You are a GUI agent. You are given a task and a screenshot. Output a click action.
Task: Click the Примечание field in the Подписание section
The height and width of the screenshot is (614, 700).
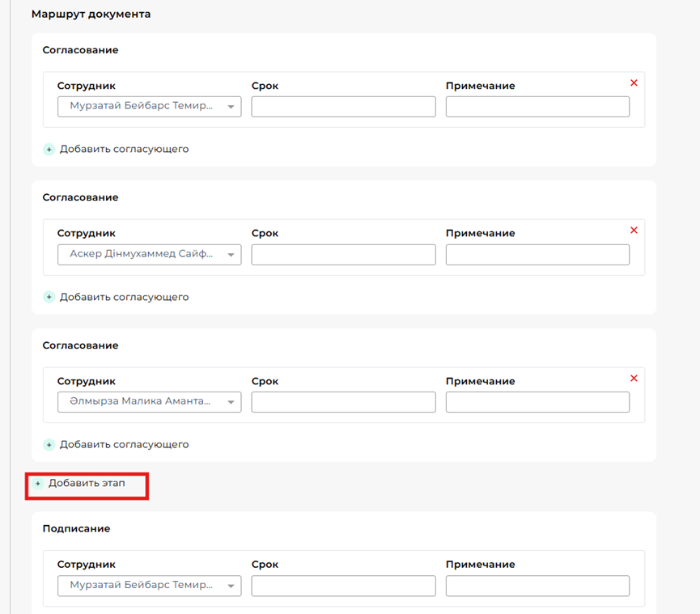tap(537, 586)
